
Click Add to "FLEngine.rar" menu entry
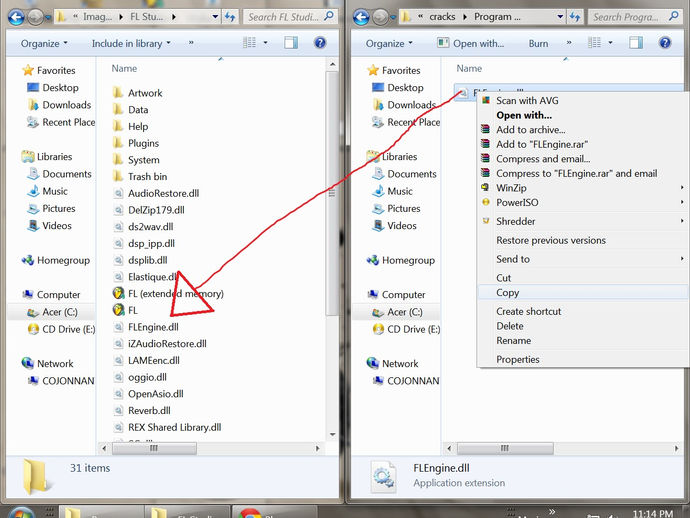pos(542,144)
